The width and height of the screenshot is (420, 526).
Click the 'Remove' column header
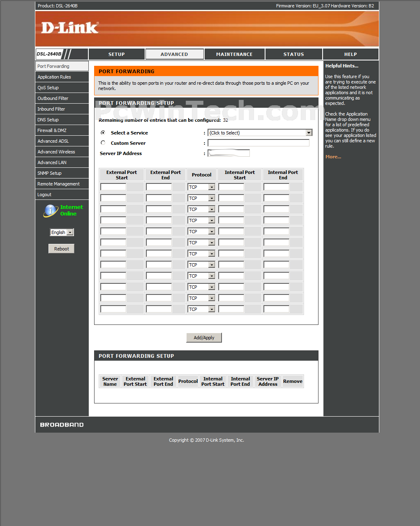click(x=293, y=381)
